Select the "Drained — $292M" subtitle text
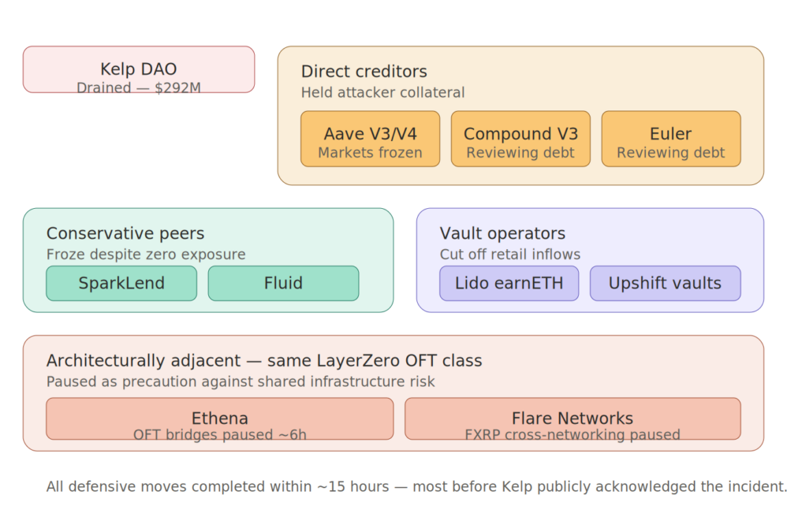 138,87
